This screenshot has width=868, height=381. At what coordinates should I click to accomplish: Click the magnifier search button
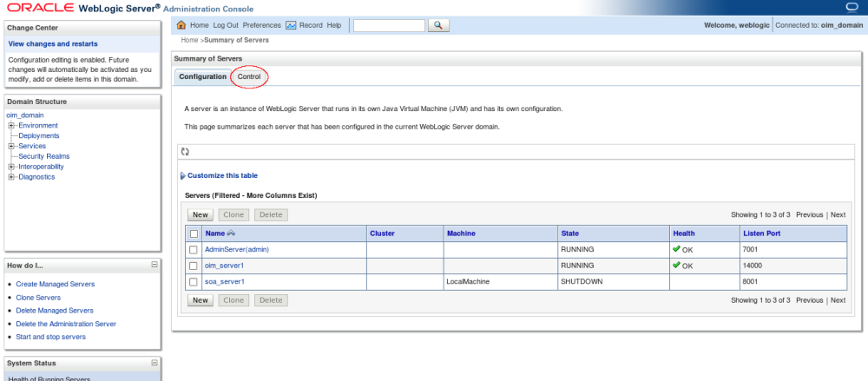click(x=438, y=25)
